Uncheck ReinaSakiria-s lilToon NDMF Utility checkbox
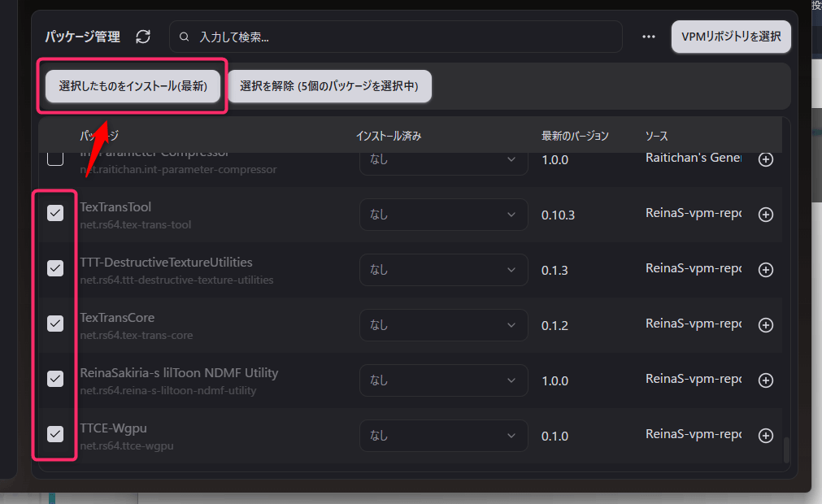The image size is (822, 504). click(x=55, y=379)
